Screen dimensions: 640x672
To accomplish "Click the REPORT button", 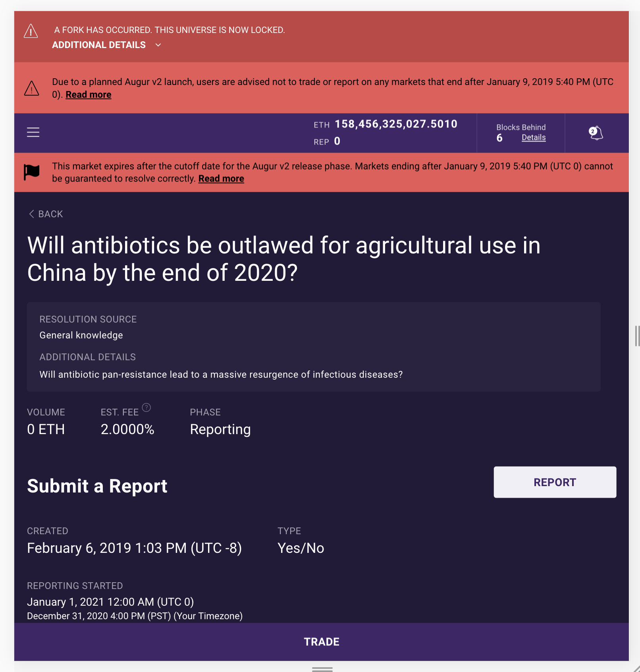I will pyautogui.click(x=555, y=482).
